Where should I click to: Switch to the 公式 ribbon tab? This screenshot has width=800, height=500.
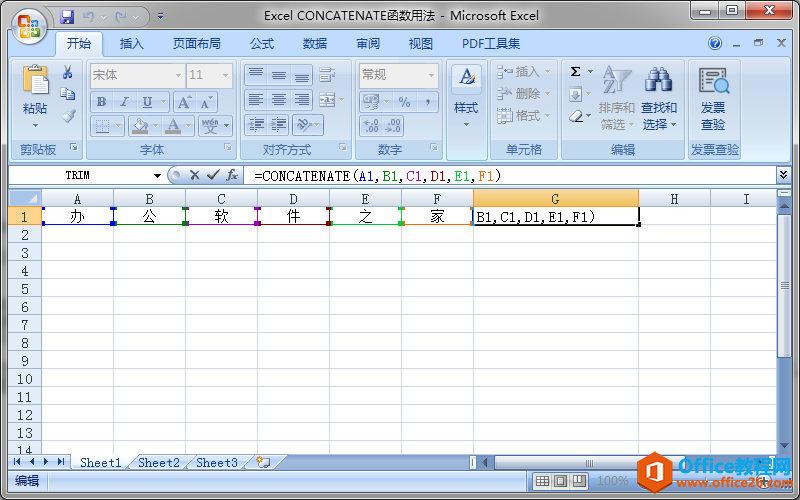262,44
